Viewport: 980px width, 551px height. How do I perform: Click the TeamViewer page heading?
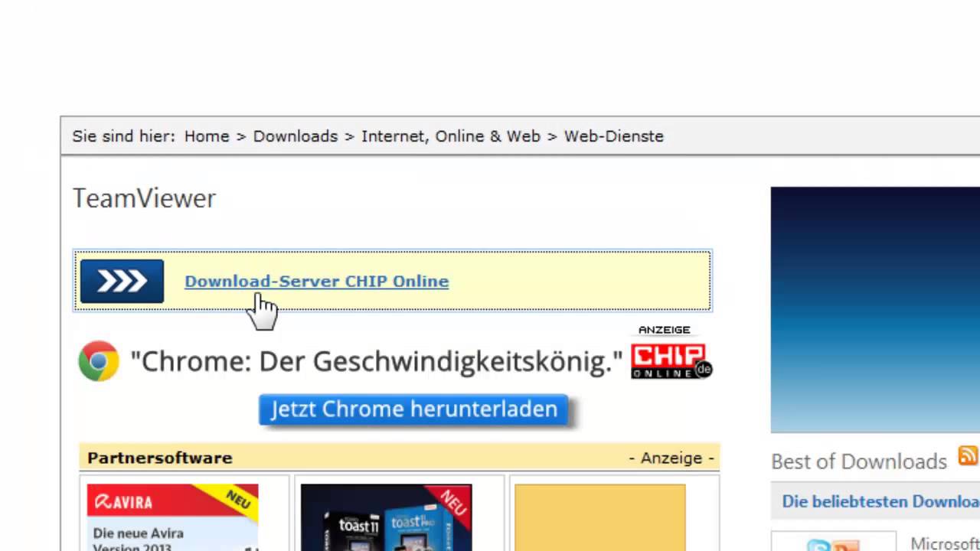tap(144, 198)
